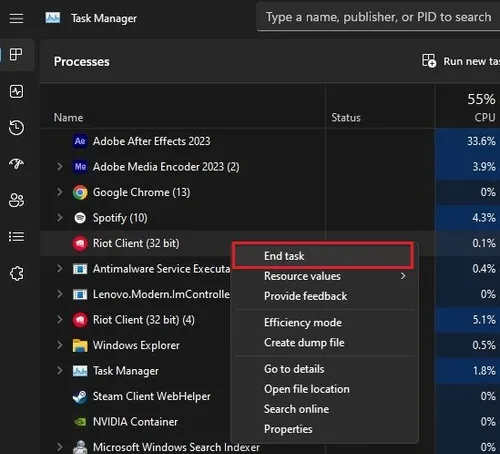Click the Lenovo.Modern.ImController icon
Screen dimensions: 500x454
(x=80, y=294)
